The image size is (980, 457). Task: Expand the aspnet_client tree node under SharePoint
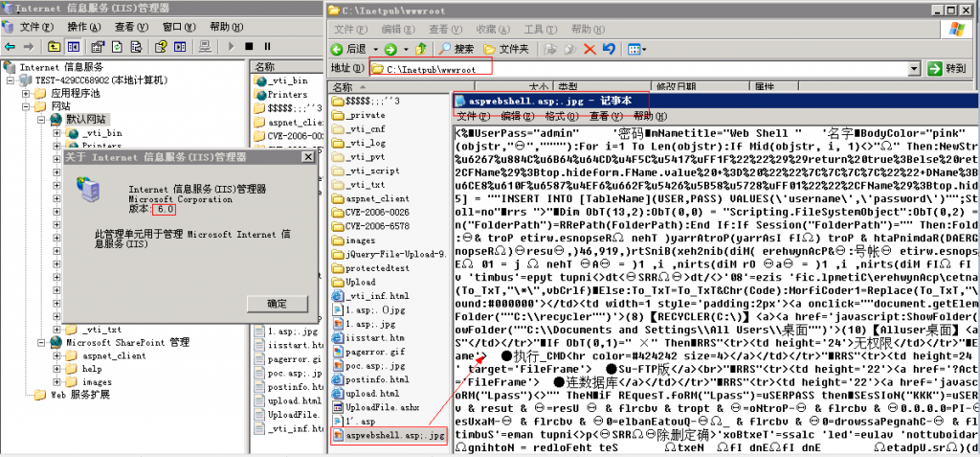pyautogui.click(x=56, y=355)
